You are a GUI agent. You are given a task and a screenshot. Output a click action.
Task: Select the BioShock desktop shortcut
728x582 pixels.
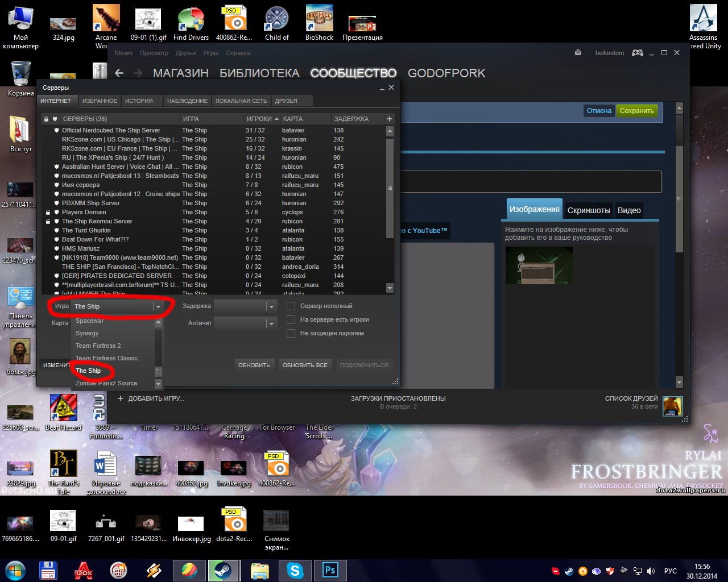(x=319, y=23)
